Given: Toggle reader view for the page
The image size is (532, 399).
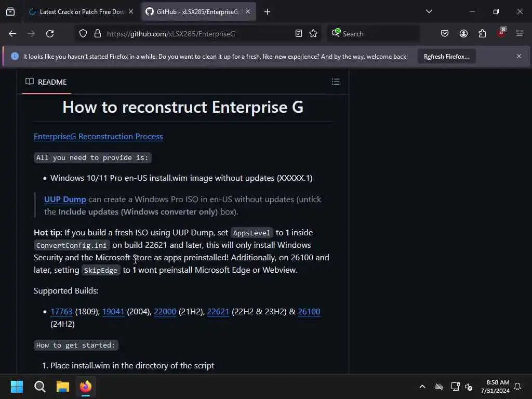Looking at the screenshot, I should tap(299, 34).
